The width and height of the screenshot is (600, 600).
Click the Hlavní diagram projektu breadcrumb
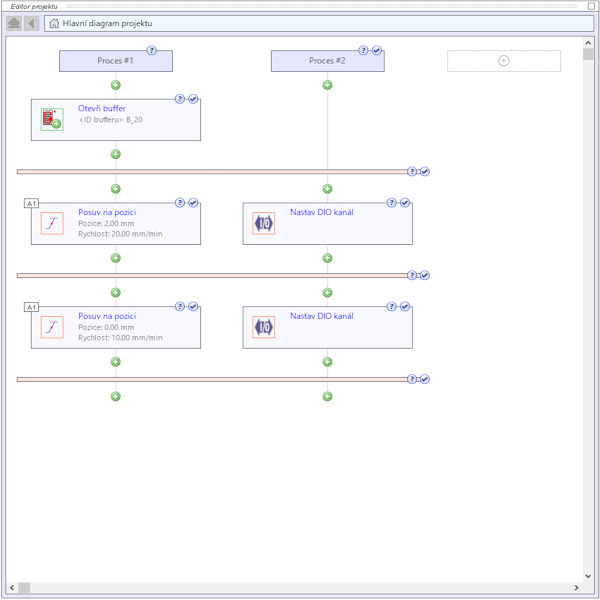[108, 23]
